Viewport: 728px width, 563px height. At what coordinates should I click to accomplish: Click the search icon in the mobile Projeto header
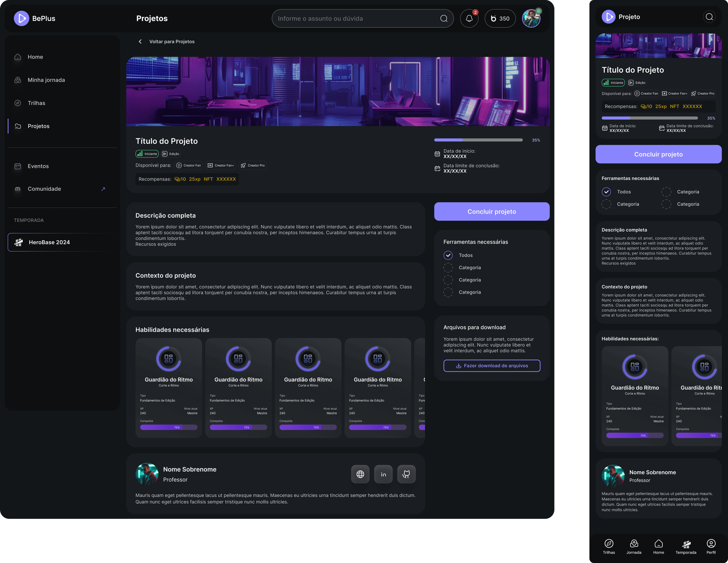coord(709,17)
